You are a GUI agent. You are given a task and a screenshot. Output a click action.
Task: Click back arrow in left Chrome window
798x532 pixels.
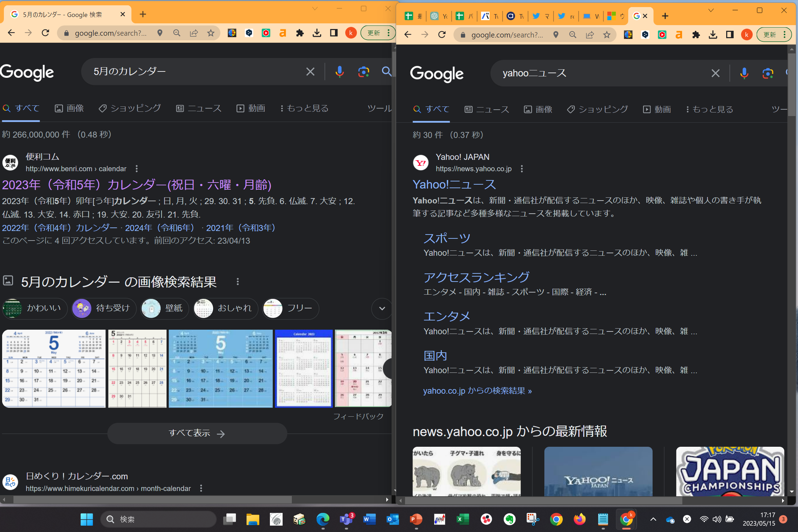[x=11, y=33]
